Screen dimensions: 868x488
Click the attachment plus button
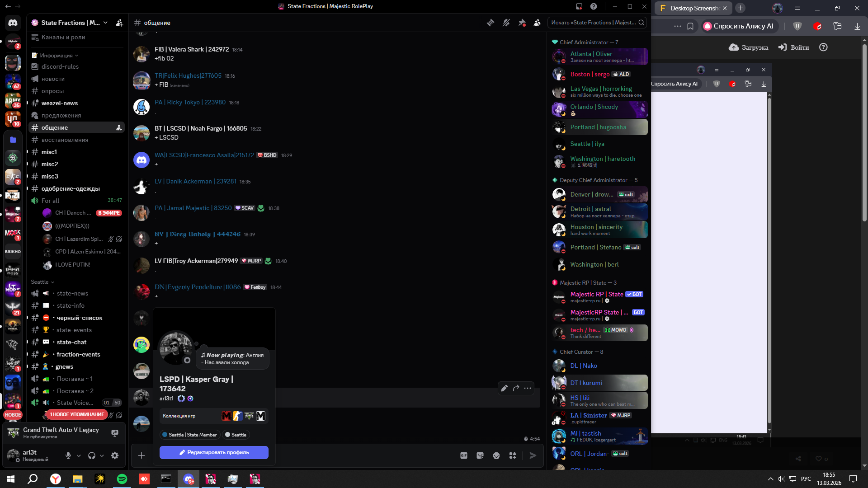pos(142,455)
